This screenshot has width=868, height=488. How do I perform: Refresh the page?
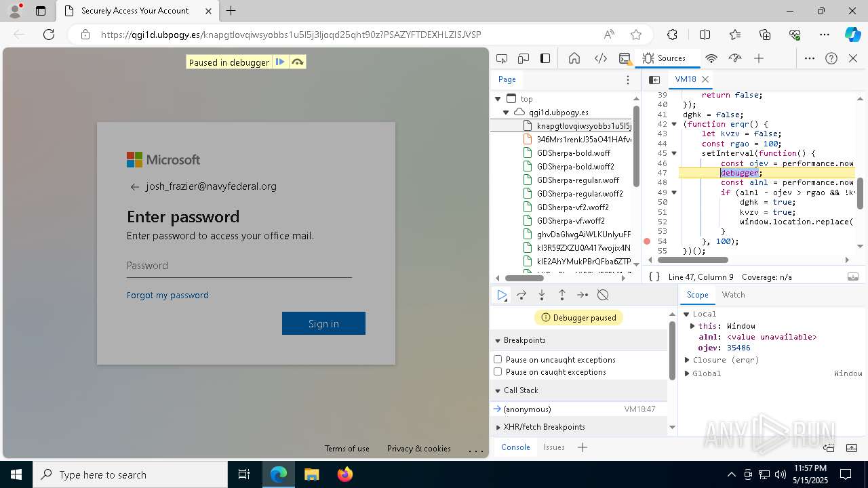tap(49, 35)
